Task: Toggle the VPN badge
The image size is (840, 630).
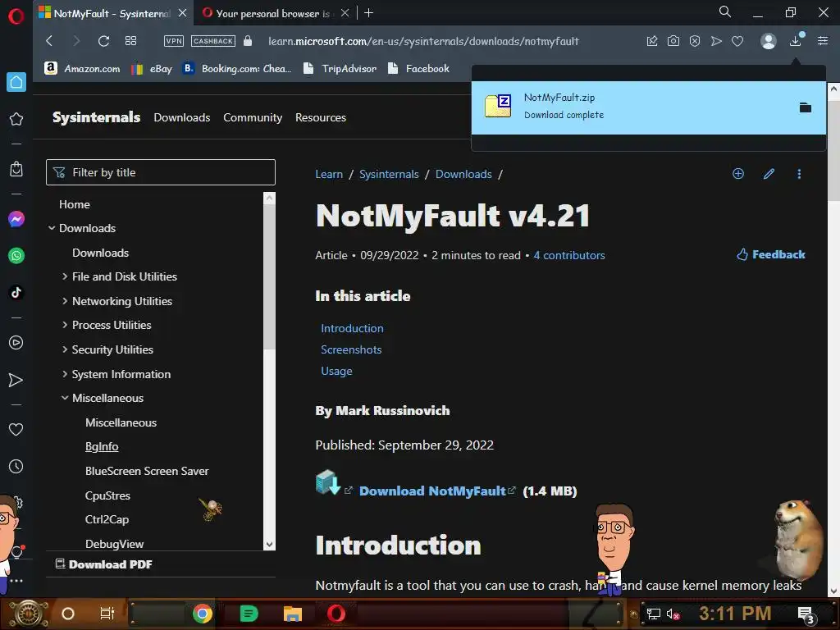Action: pyautogui.click(x=174, y=41)
